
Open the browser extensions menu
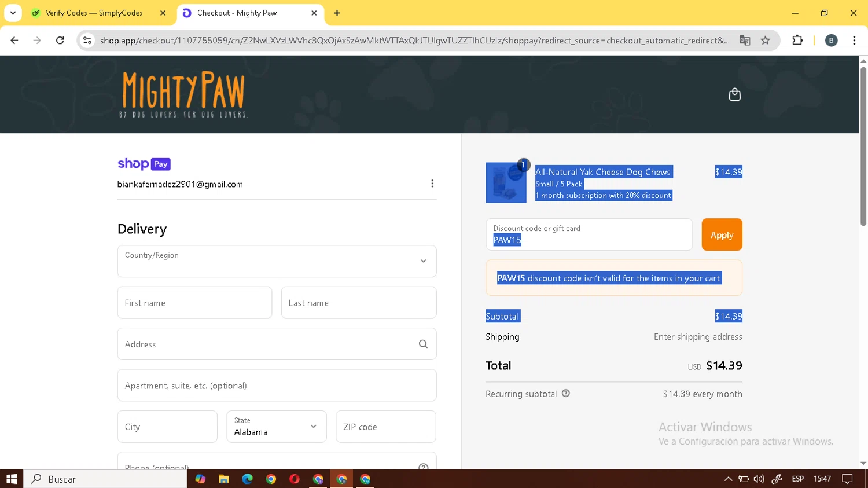click(797, 40)
